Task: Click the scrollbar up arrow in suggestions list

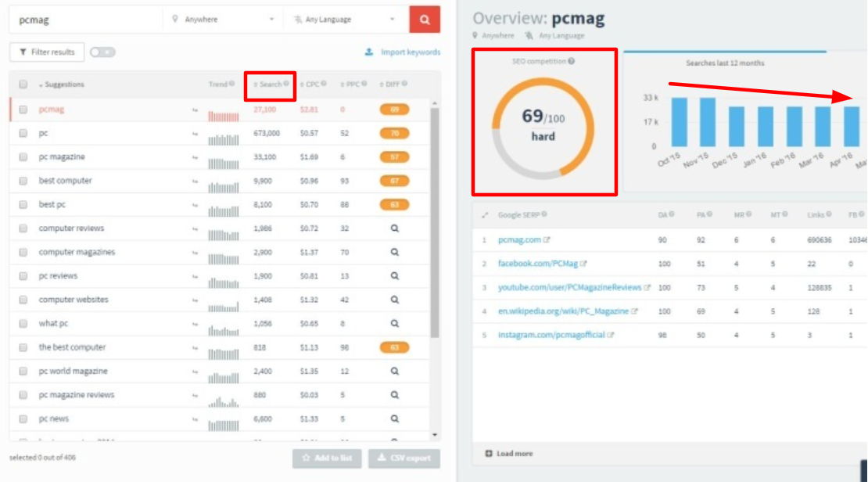Action: point(435,103)
